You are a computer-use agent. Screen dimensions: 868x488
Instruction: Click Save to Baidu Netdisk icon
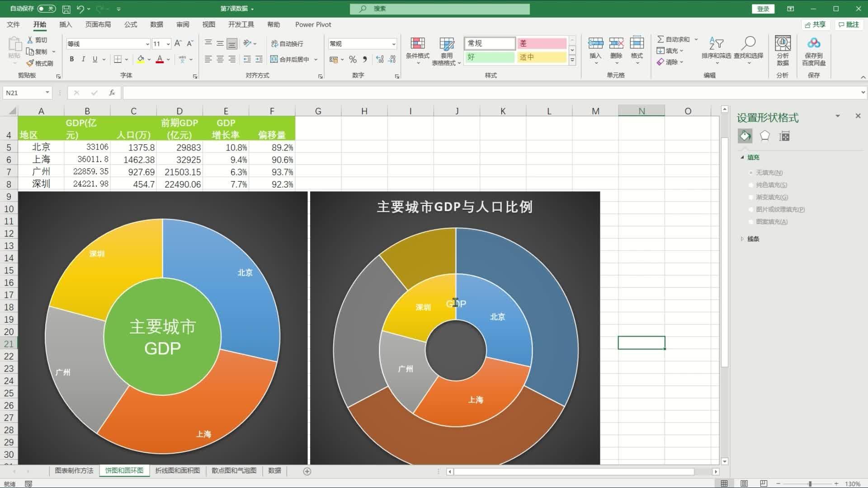814,43
